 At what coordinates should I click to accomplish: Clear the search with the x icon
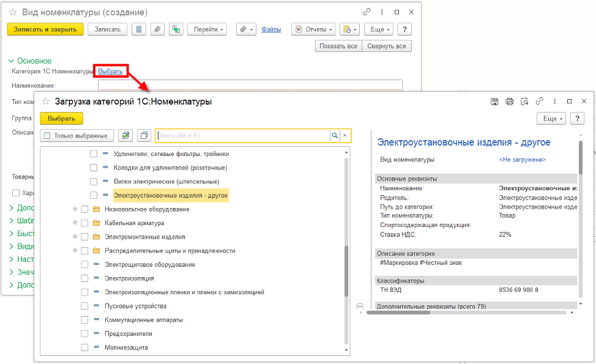click(x=345, y=136)
